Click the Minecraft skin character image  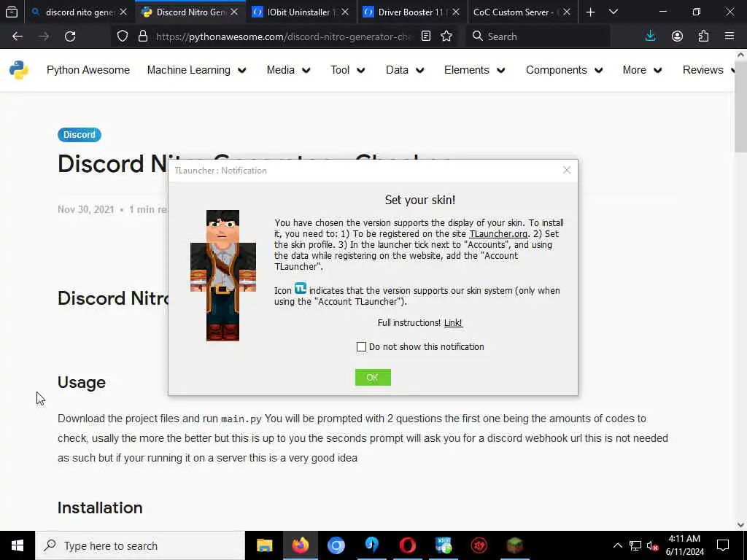coord(223,275)
